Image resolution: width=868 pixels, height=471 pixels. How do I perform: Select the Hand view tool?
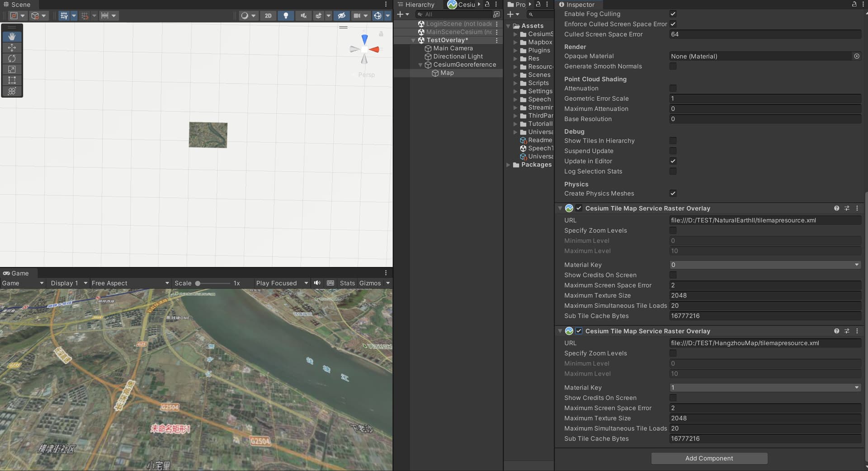click(12, 36)
